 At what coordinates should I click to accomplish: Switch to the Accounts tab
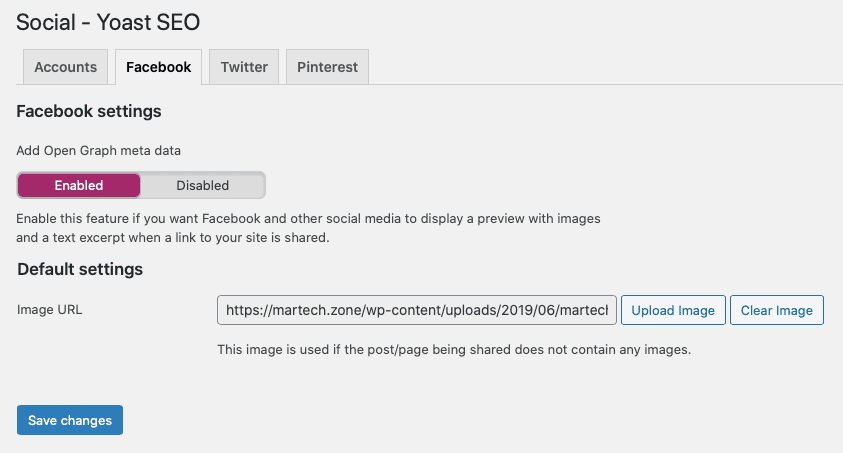coord(66,67)
